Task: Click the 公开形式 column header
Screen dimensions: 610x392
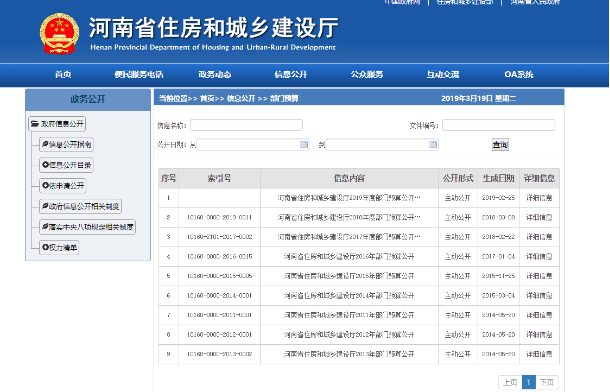Action: point(458,178)
